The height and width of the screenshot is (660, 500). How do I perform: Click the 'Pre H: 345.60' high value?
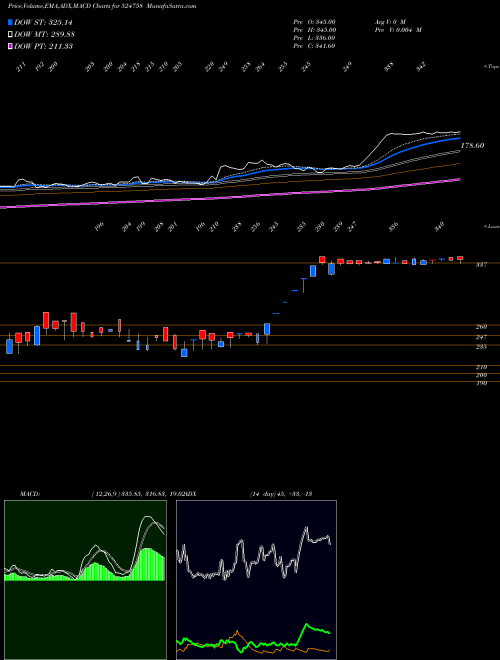pos(314,30)
